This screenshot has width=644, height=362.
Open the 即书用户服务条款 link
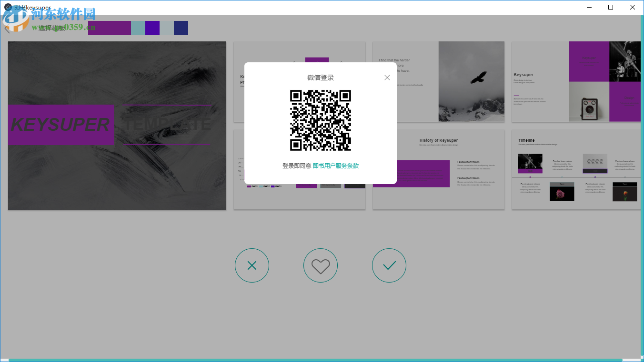click(x=336, y=166)
